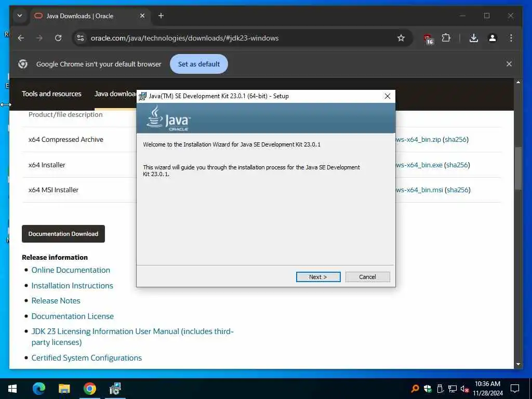View site information icon in address bar
The height and width of the screenshot is (399, 532).
[x=81, y=38]
